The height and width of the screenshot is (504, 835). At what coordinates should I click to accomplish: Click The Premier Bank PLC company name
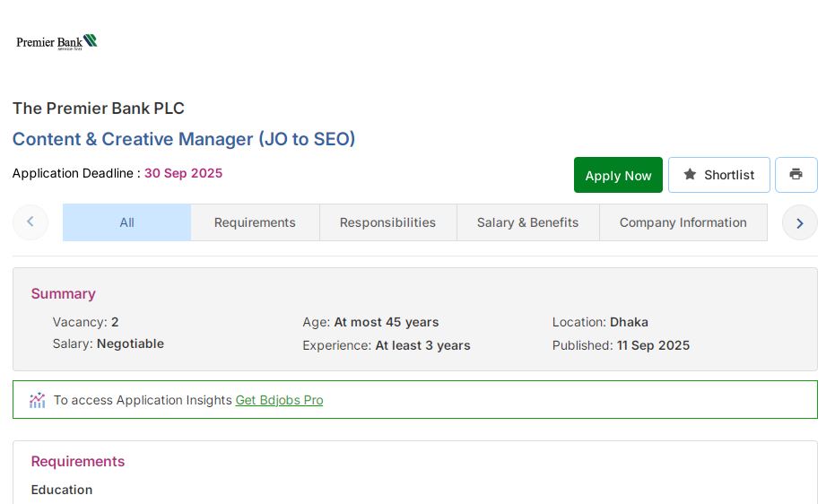[x=99, y=109]
